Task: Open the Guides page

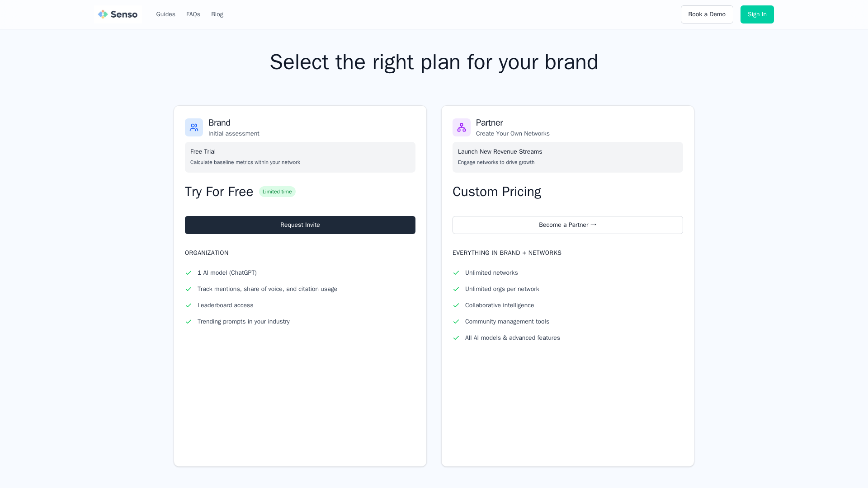Action: click(165, 14)
